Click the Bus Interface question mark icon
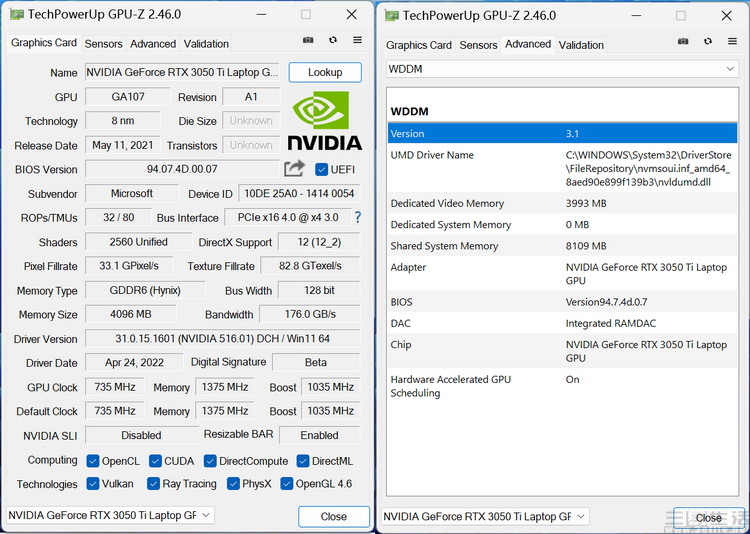The width and height of the screenshot is (750, 534). 357,217
